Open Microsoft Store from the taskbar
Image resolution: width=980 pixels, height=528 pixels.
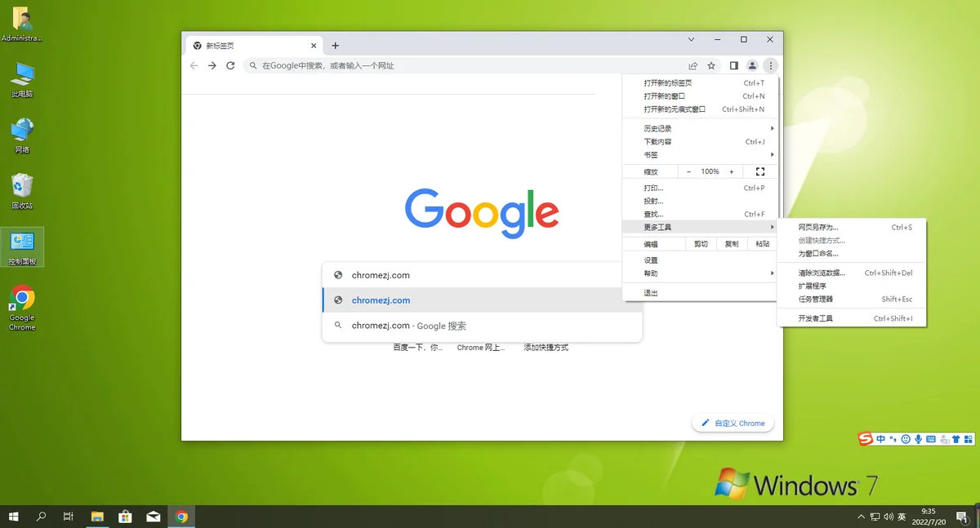click(125, 516)
